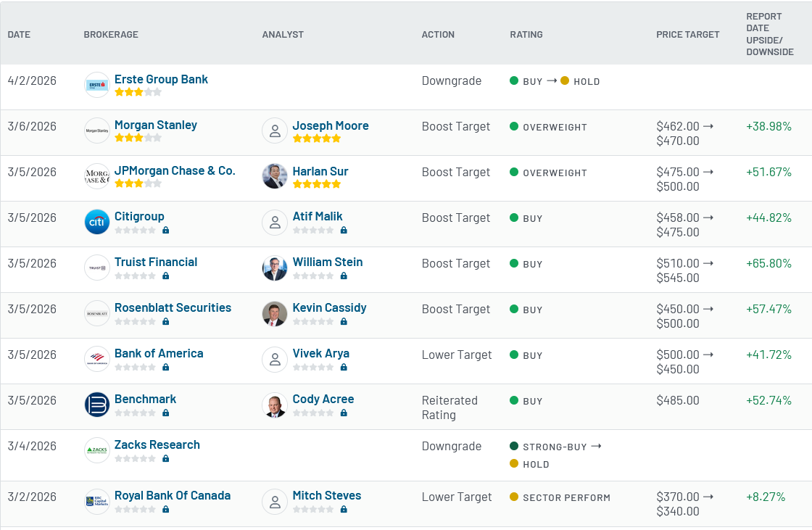Click the Bank of America logo icon

[x=97, y=358]
